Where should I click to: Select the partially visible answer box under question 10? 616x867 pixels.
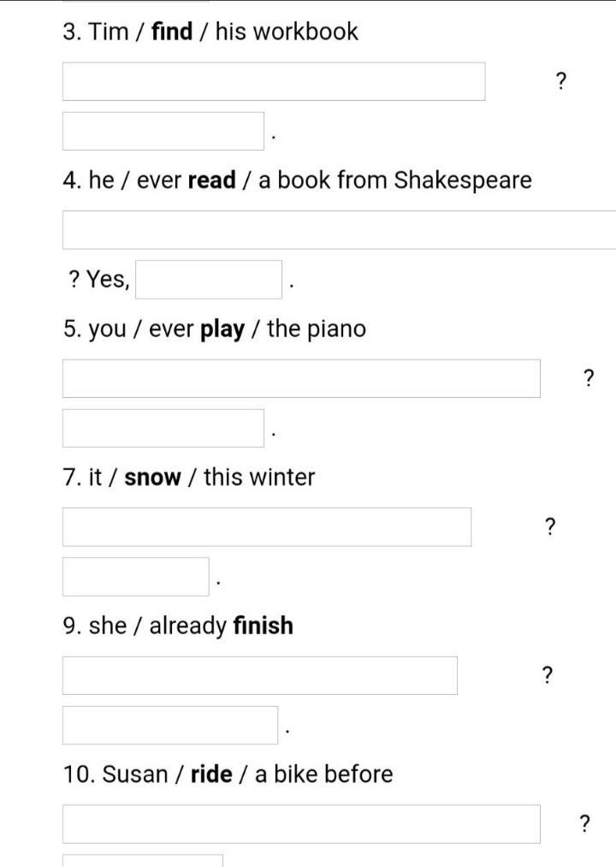pos(143,861)
